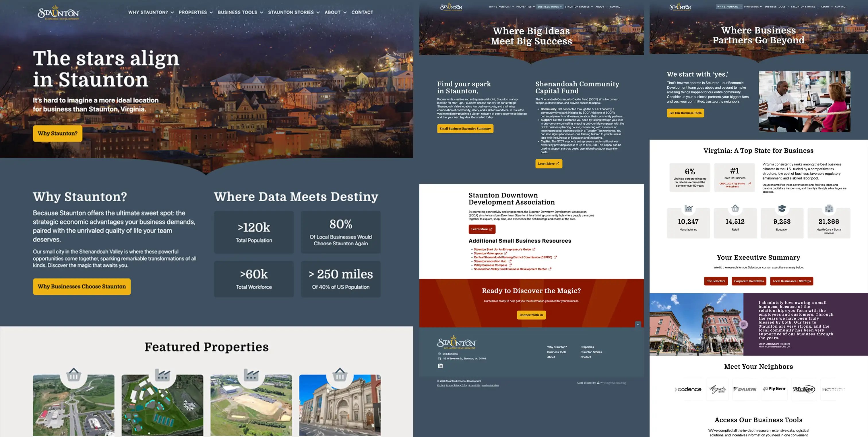Viewport: 868px width, 437px height.
Task: Click factory icon on second featured property
Action: click(x=162, y=374)
